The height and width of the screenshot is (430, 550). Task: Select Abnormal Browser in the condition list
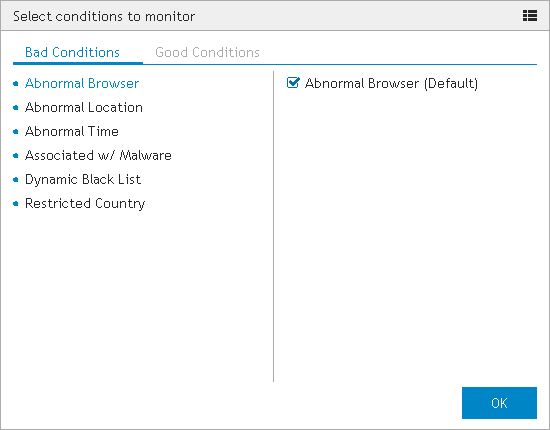[82, 83]
